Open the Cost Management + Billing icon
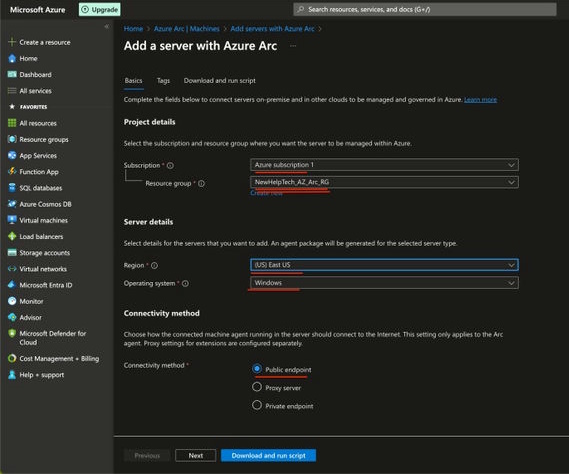Screen dimensions: 569x474 12,359
